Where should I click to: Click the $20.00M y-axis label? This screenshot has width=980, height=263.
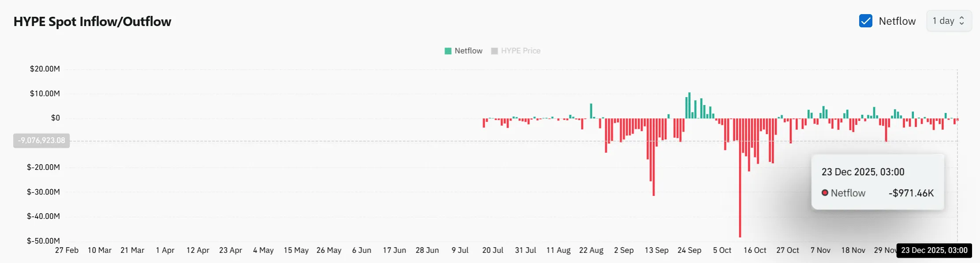click(45, 69)
